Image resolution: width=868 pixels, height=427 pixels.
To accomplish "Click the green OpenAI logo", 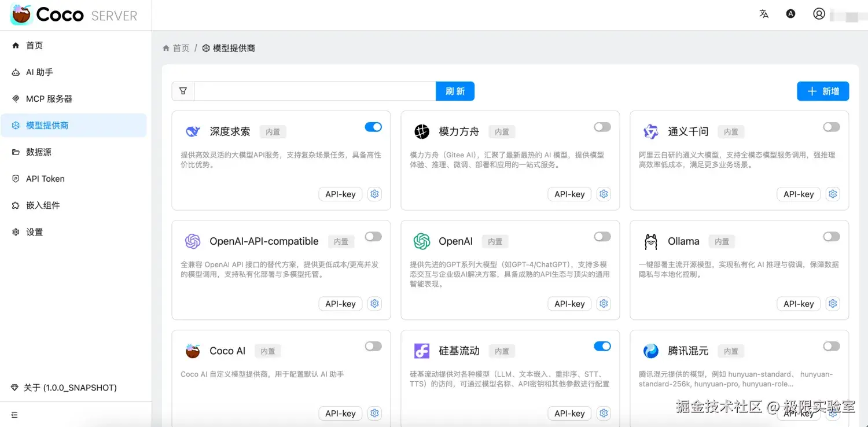I will tap(422, 241).
